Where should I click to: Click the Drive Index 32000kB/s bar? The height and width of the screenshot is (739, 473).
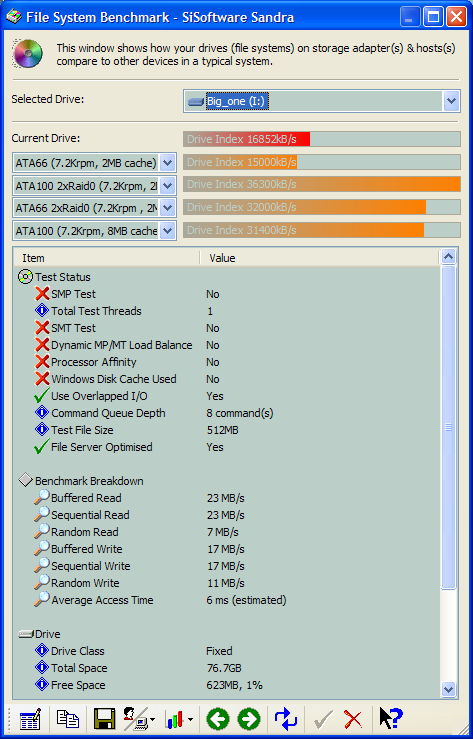coord(322,207)
